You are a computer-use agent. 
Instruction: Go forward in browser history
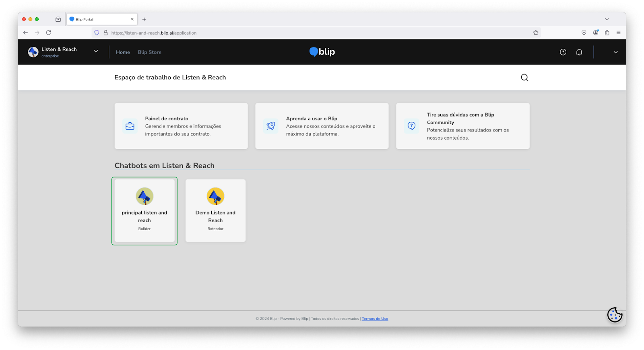click(x=37, y=33)
